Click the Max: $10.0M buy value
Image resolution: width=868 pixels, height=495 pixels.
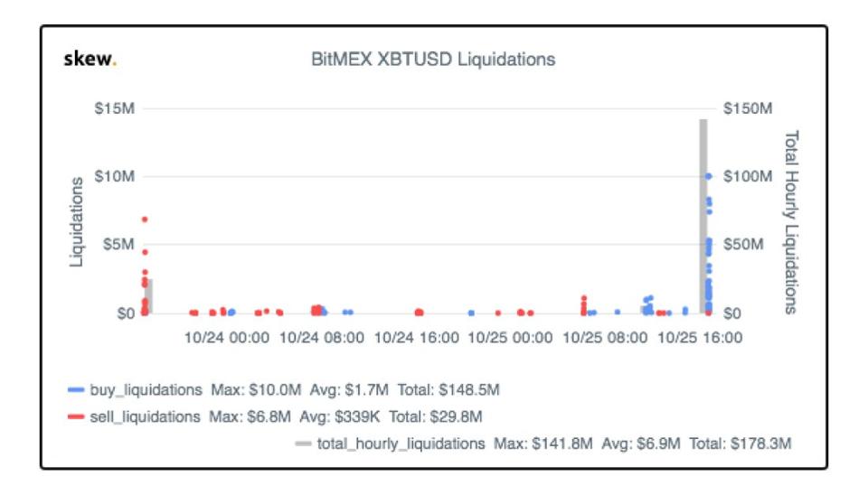(256, 390)
